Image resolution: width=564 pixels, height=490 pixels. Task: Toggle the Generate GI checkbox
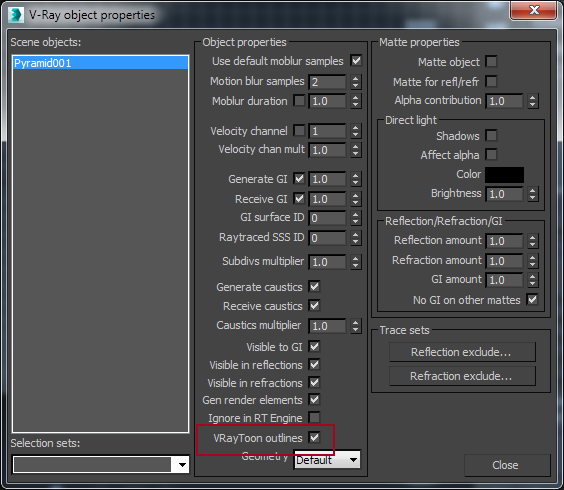[x=299, y=178]
